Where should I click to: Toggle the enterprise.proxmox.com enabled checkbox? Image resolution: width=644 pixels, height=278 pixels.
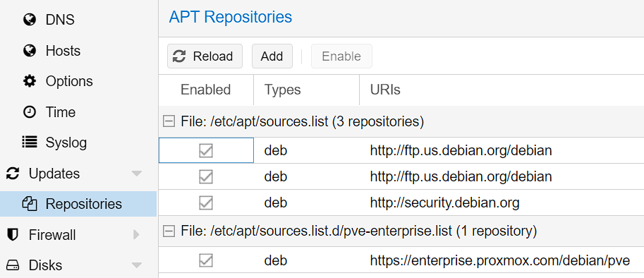click(x=206, y=260)
